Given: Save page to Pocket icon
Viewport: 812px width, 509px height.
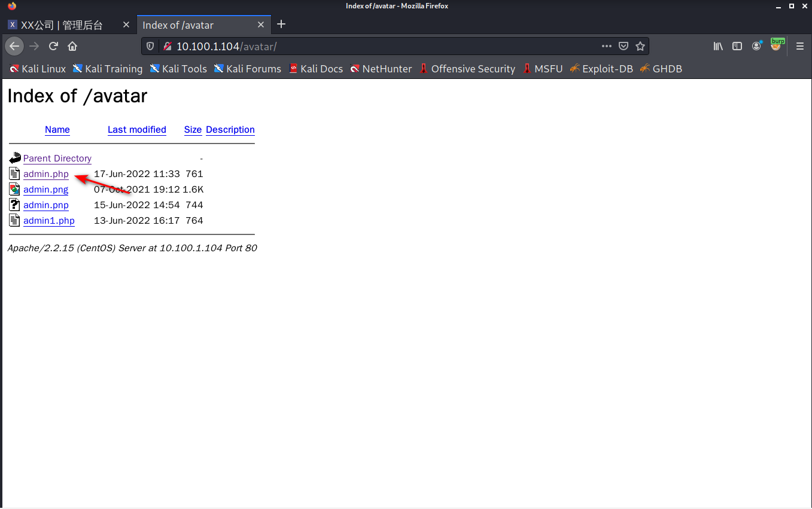Looking at the screenshot, I should 623,46.
